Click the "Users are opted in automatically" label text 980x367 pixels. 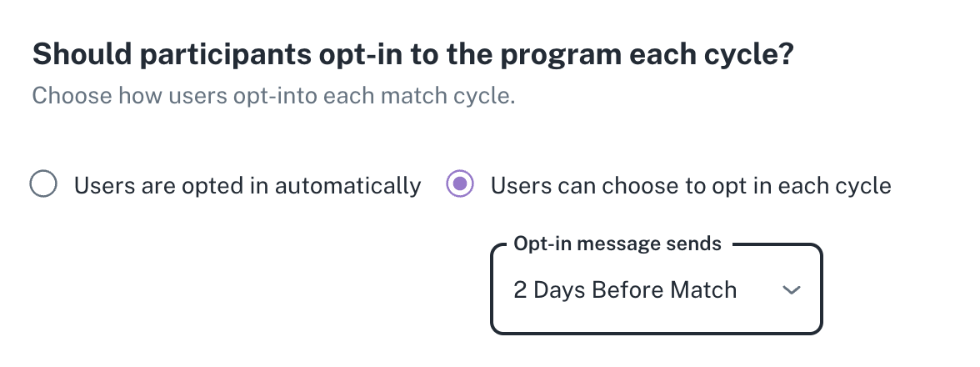(x=247, y=185)
